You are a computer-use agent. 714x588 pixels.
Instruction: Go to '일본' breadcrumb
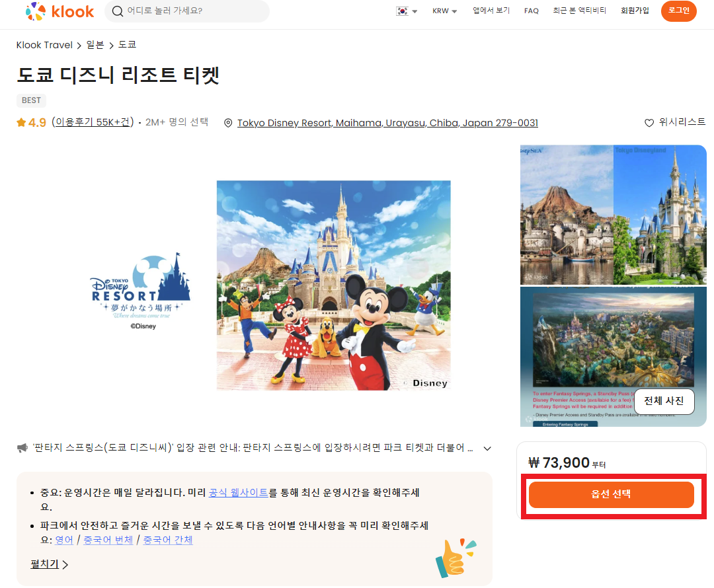tap(95, 45)
